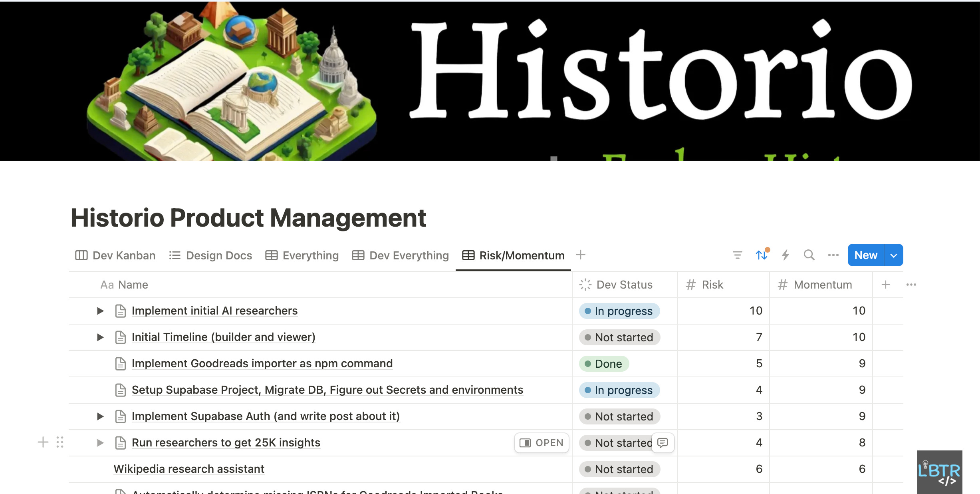Open Implement Supabase Auth page link
Screen dimensions: 980x494
pyautogui.click(x=266, y=416)
